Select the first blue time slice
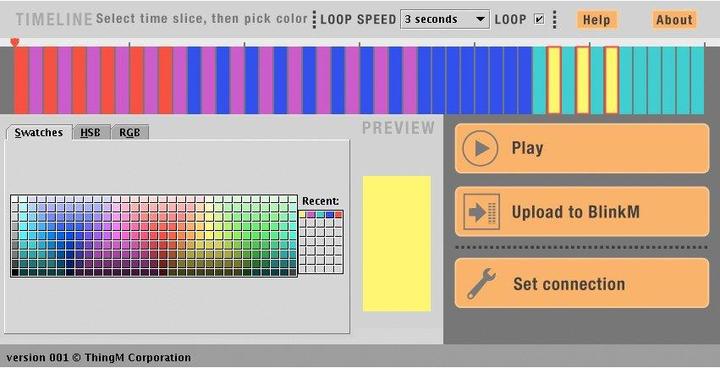Viewport: 720px width, 368px height. click(x=194, y=80)
